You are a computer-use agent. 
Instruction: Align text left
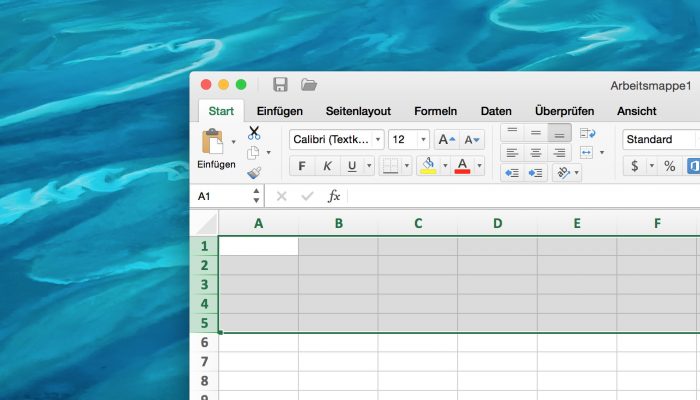coord(512,153)
